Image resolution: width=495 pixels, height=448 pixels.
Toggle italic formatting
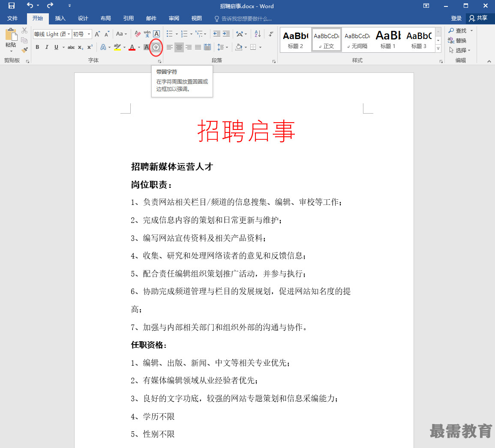(x=47, y=47)
